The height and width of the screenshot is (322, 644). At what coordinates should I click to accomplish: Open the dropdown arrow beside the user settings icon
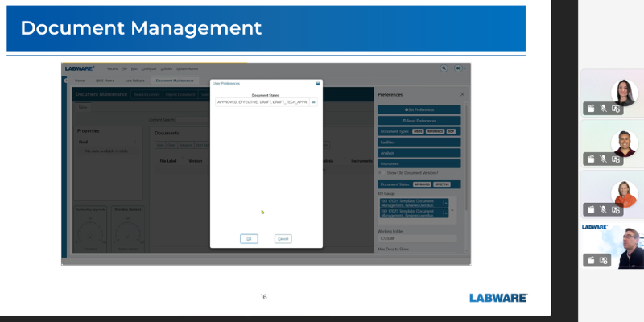[x=464, y=68]
